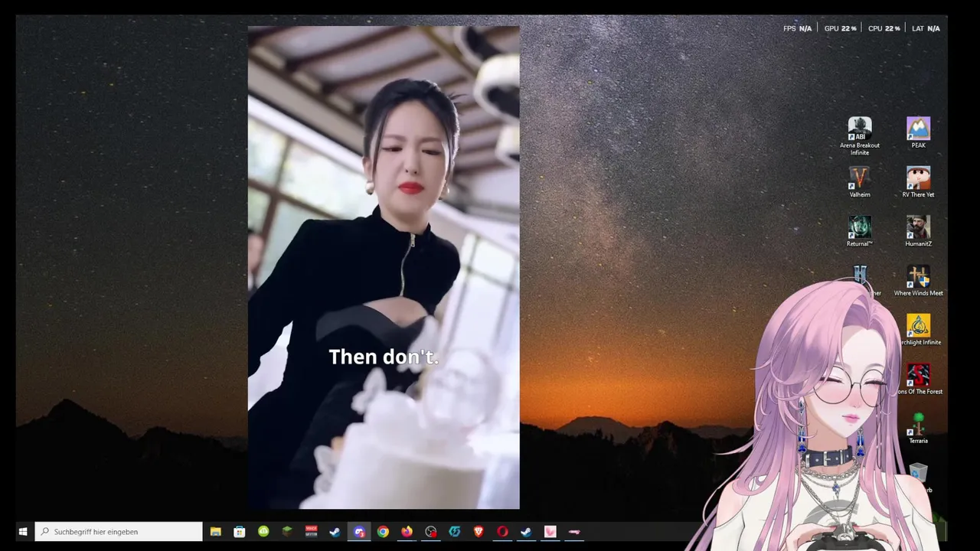Screen dimensions: 980x551
Task: Open Google Chrome from the taskbar
Action: click(x=383, y=532)
